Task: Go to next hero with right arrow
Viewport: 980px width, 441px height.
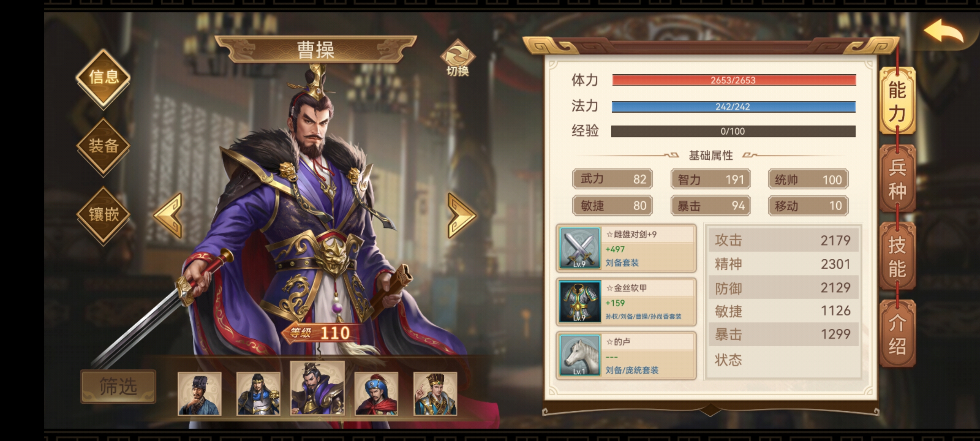Action: [461, 215]
